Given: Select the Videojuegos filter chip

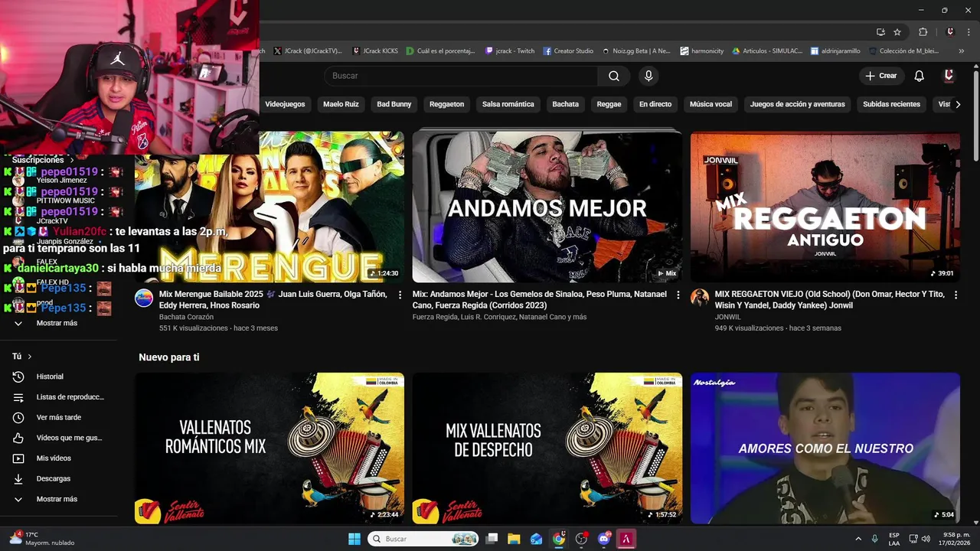Looking at the screenshot, I should pos(285,104).
